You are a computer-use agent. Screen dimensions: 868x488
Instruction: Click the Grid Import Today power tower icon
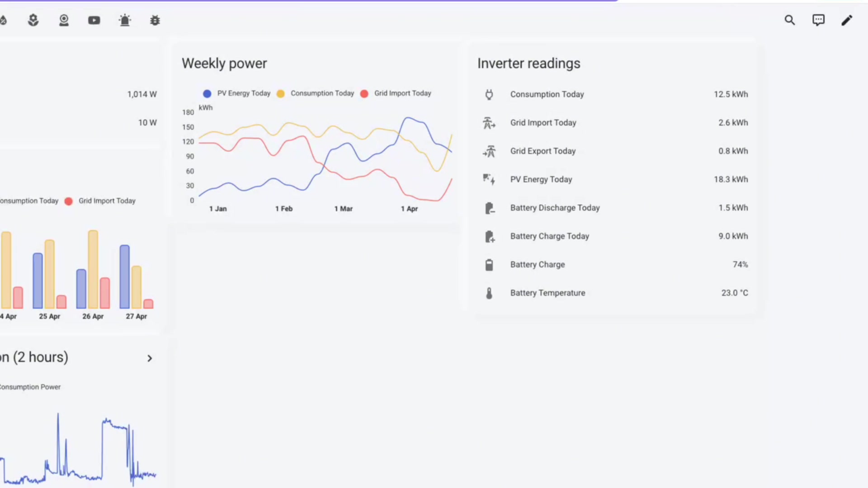(x=489, y=122)
